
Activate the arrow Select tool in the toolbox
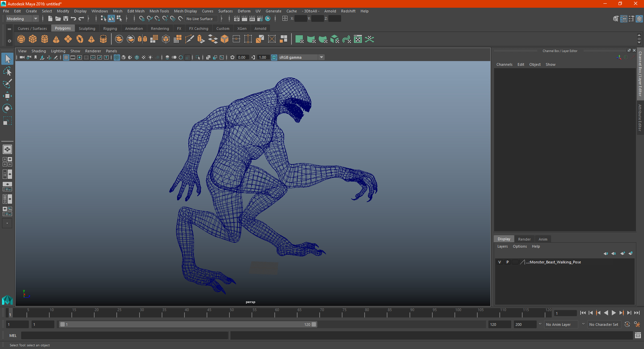(x=7, y=59)
